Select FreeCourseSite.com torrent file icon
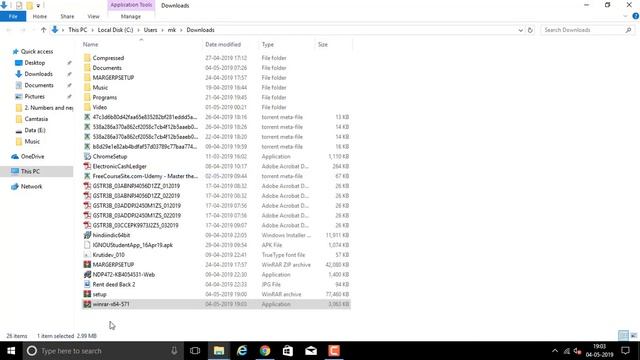This screenshot has height=360, width=640. [x=87, y=176]
